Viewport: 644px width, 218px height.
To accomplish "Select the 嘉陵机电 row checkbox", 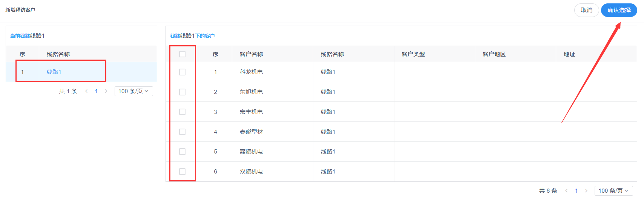I will tap(182, 152).
